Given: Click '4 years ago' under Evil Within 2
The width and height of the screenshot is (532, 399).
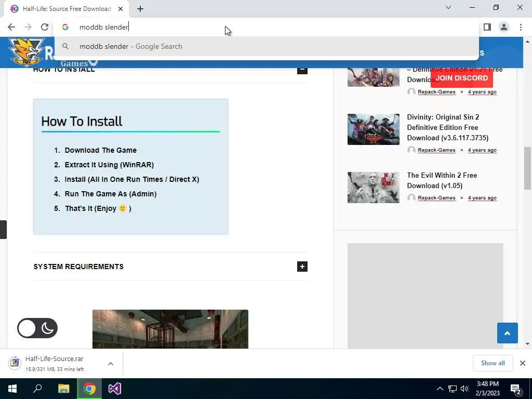Looking at the screenshot, I should (x=482, y=198).
